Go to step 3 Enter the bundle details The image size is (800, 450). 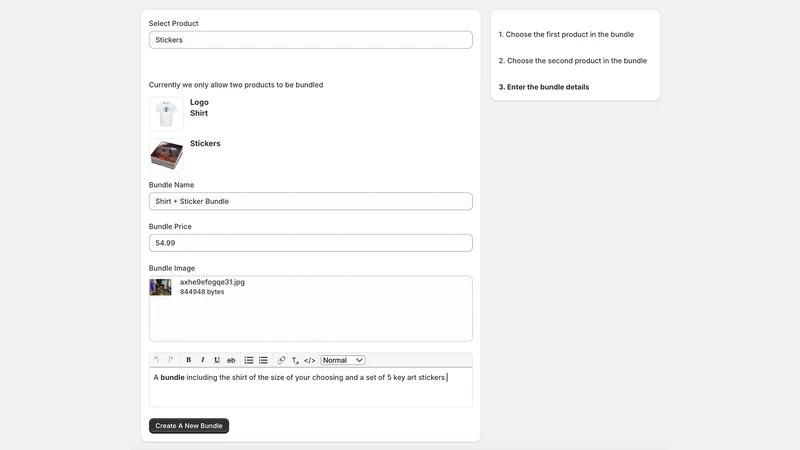click(544, 87)
